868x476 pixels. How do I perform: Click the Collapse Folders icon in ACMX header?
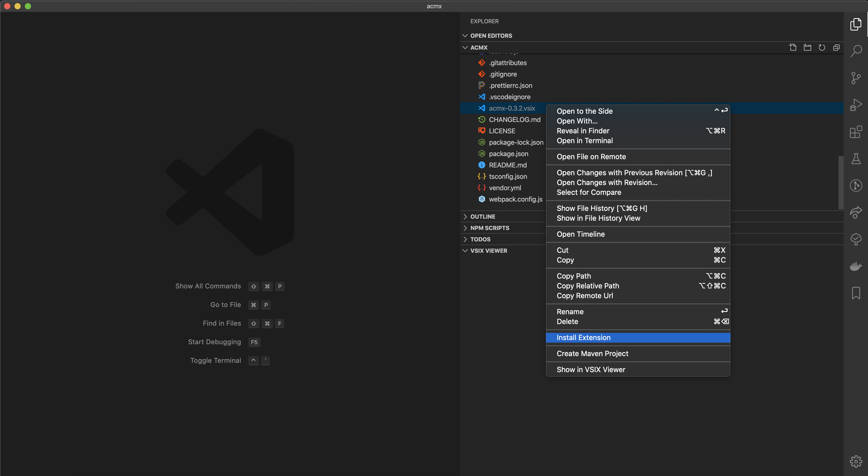click(x=836, y=48)
